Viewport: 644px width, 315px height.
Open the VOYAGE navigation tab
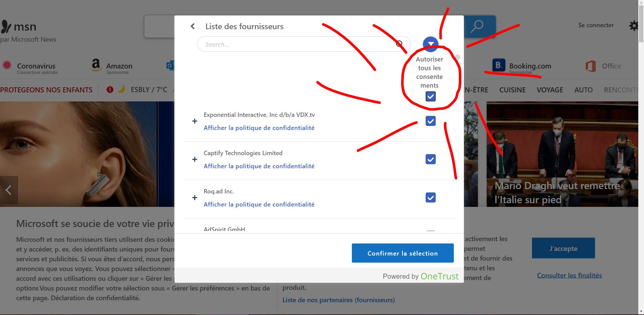tap(550, 90)
